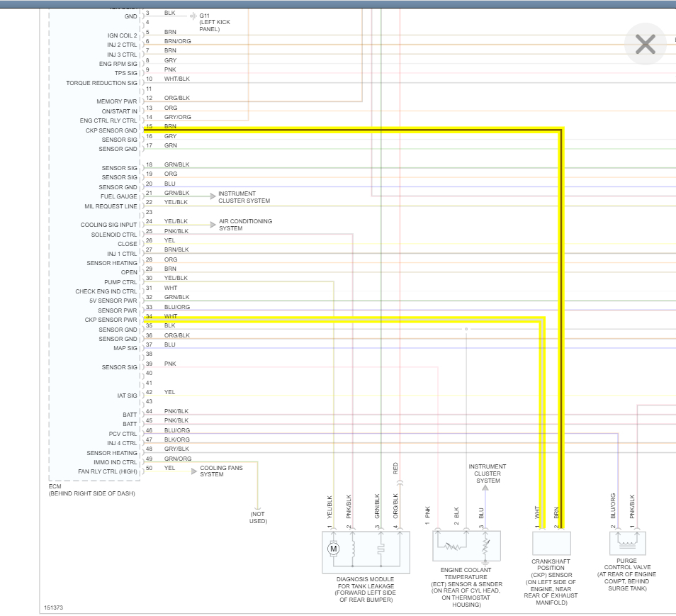
Task: Select the IAT SIG label
Action: pos(127,396)
